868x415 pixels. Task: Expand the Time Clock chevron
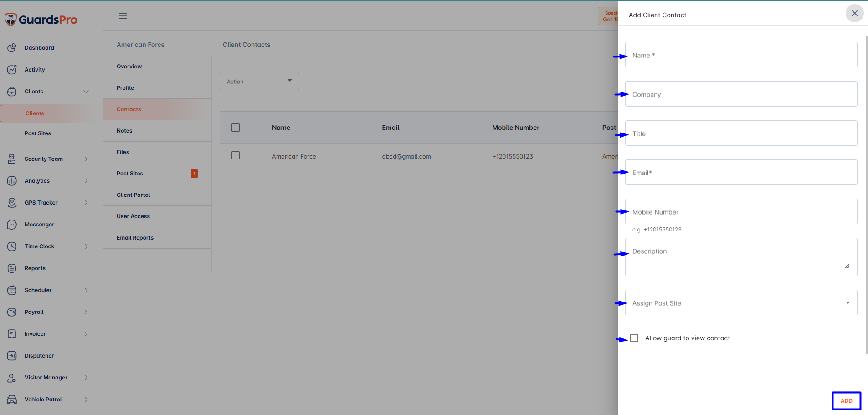pos(86,246)
